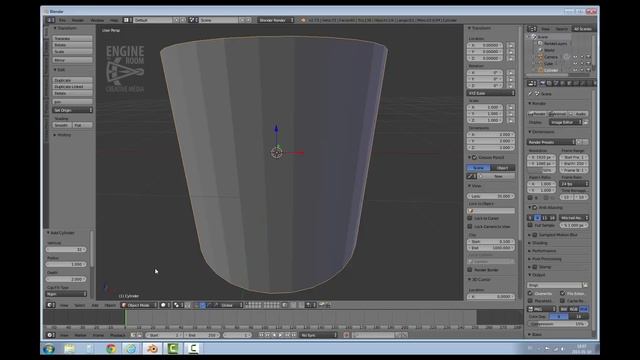
Task: Toggle Anti-Aliasing checkbox
Action: [535, 207]
